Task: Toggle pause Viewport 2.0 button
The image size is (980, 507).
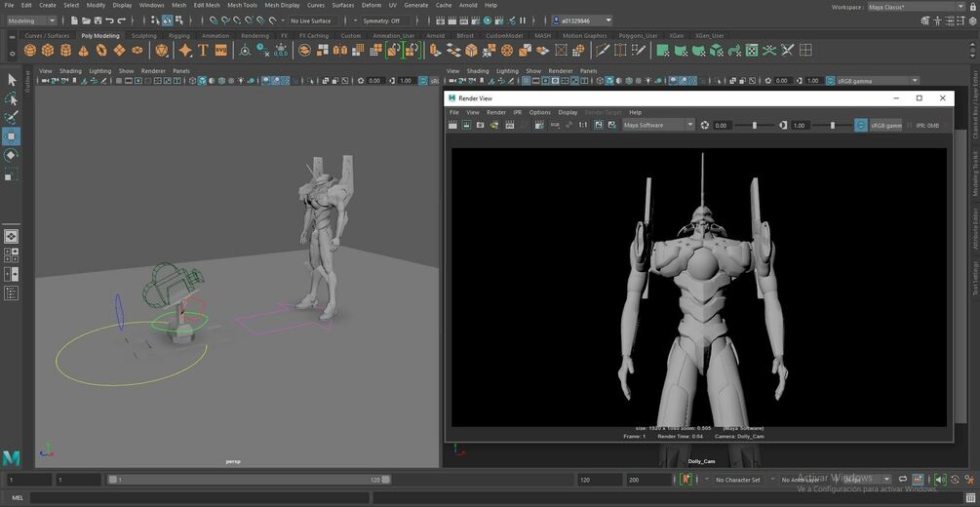Action: (523, 20)
